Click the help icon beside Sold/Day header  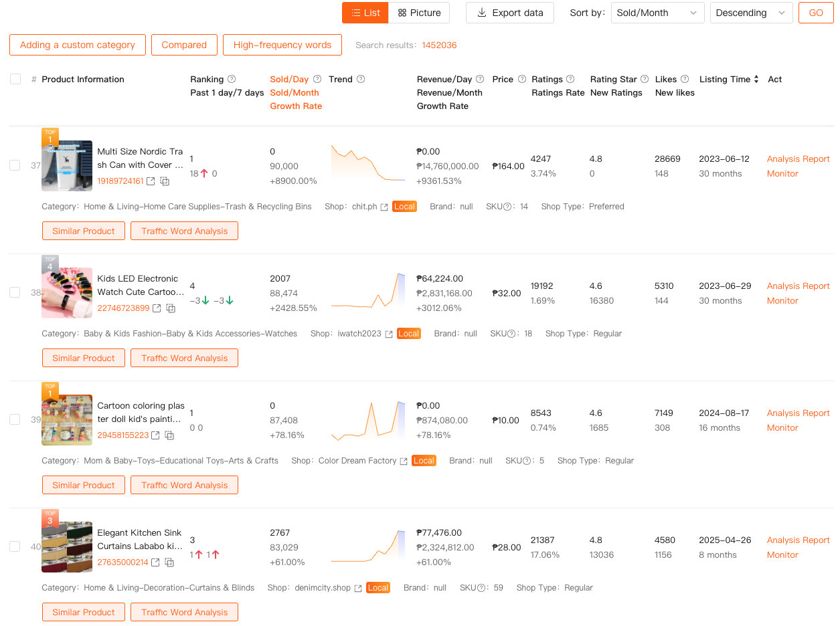pos(317,79)
